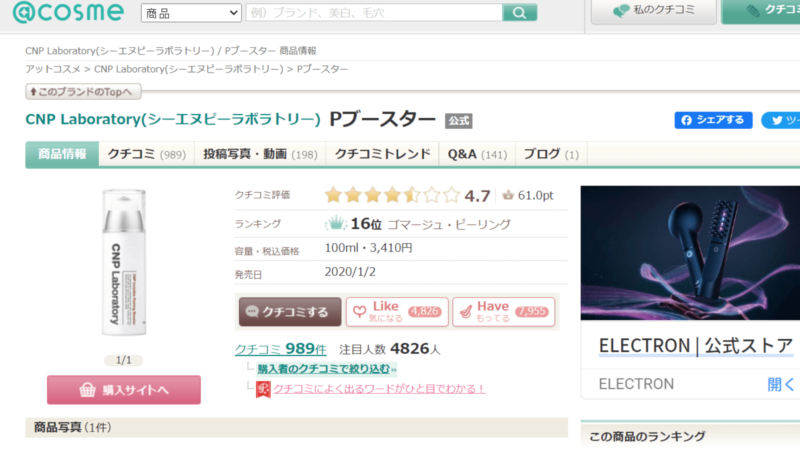
Task: Share on Facebook with シェアする
Action: tap(713, 120)
